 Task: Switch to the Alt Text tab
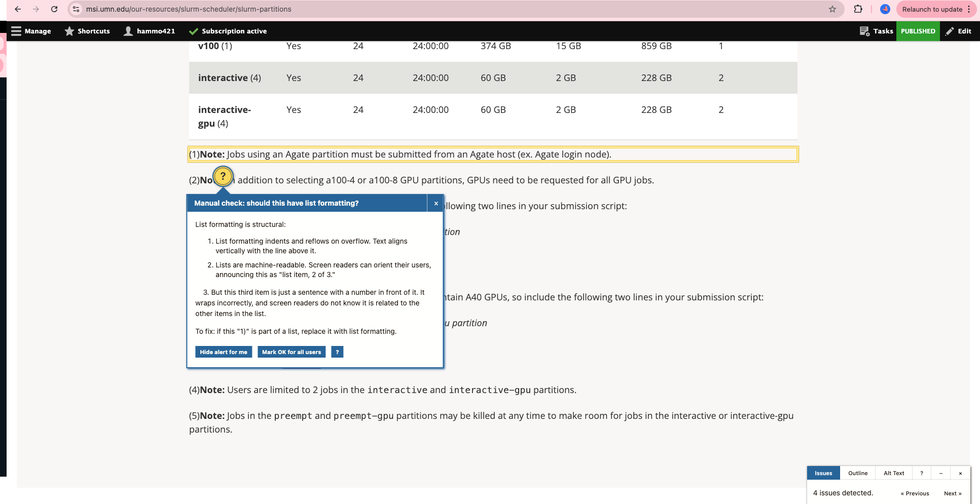(894, 473)
